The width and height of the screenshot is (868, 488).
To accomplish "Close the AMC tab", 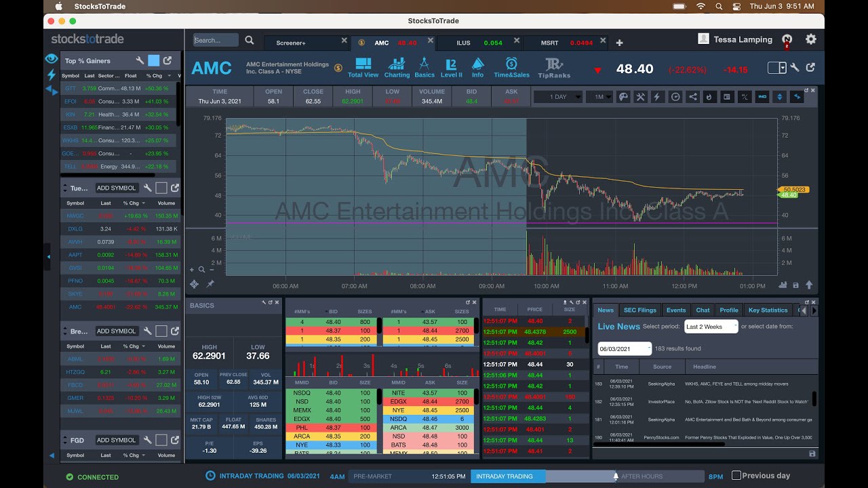I will coord(430,41).
